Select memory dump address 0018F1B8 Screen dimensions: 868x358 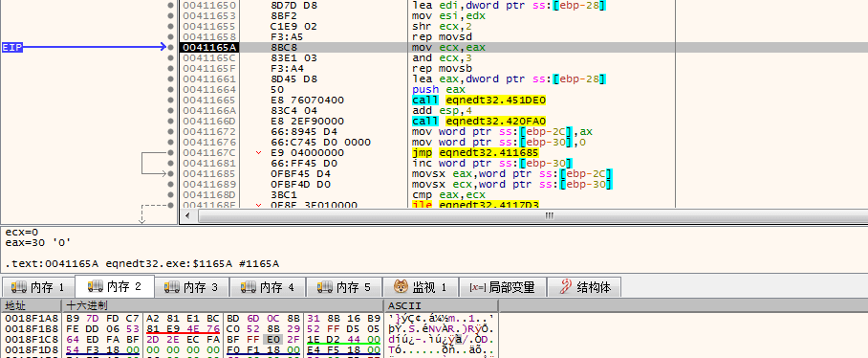pos(31,329)
